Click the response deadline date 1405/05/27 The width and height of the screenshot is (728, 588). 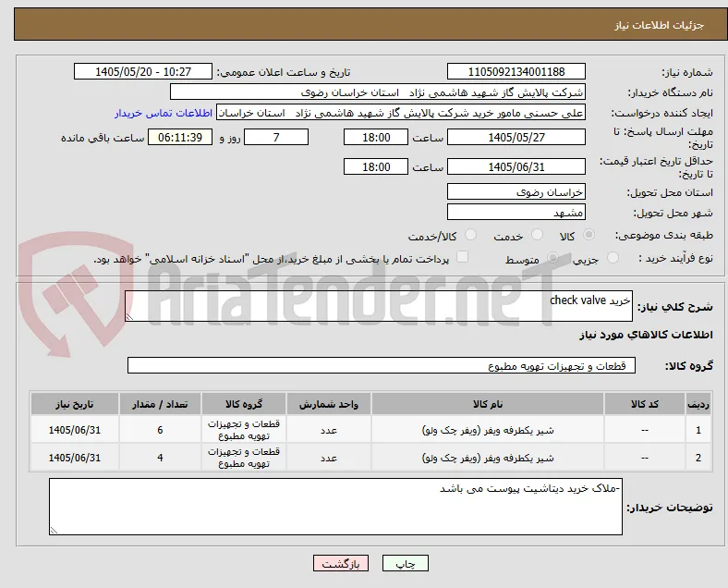(516, 138)
